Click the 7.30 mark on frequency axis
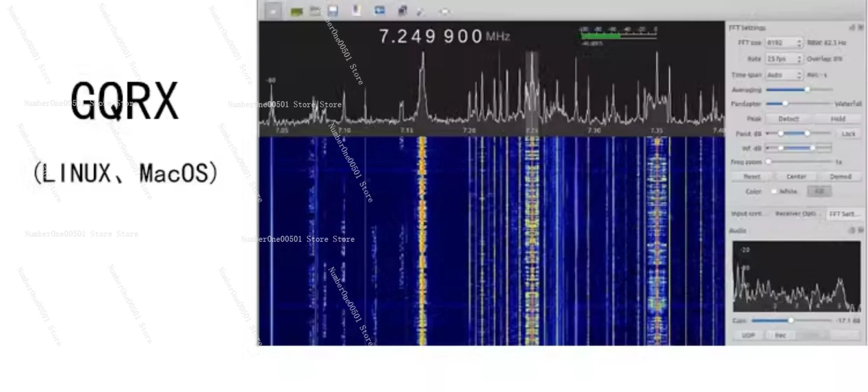Screen dimensions: 868x392 594,131
